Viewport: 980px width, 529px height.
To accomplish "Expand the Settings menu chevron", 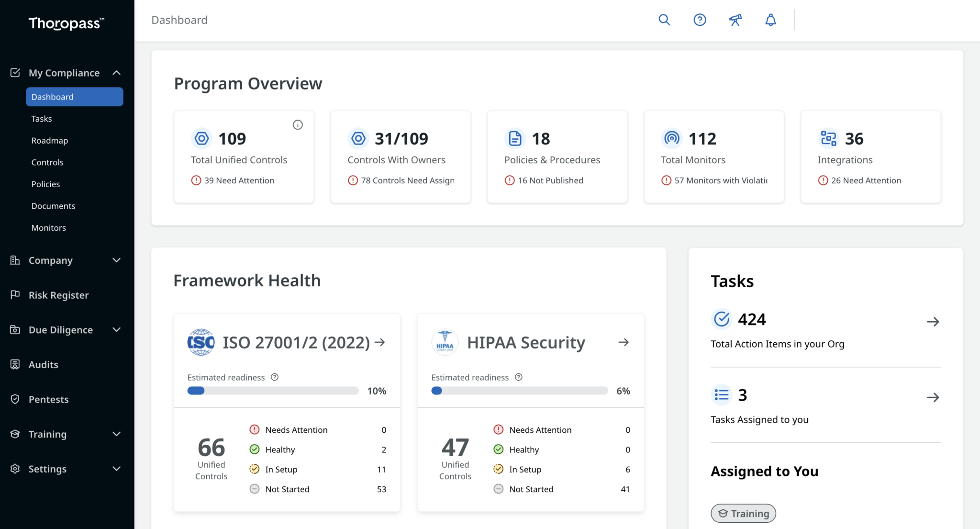I will tap(116, 469).
